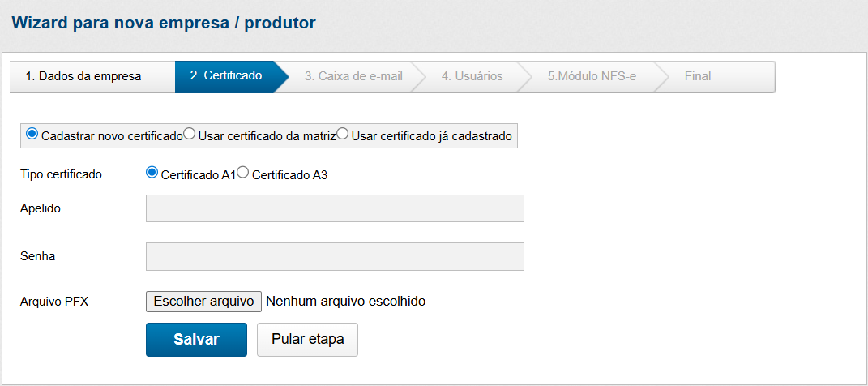Viewport: 868px width, 386px height.
Task: Click the Wizard para nova empresa heading
Action: [164, 23]
